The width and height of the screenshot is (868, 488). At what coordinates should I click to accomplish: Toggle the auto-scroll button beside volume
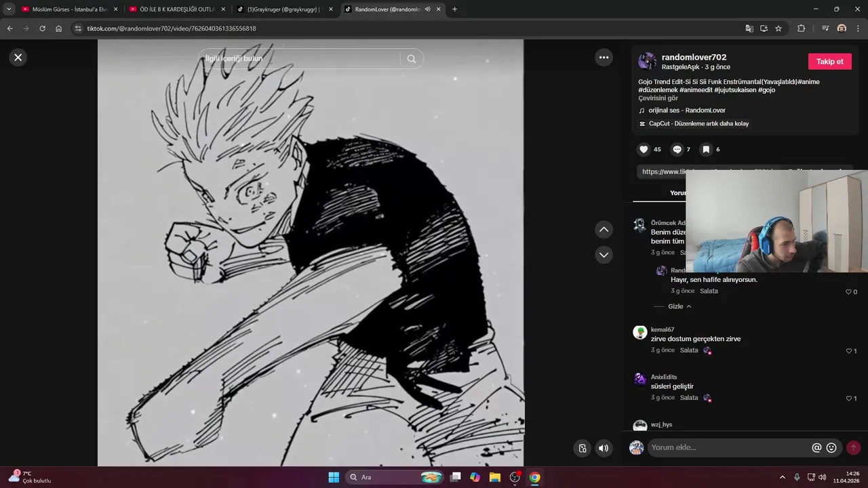(582, 448)
